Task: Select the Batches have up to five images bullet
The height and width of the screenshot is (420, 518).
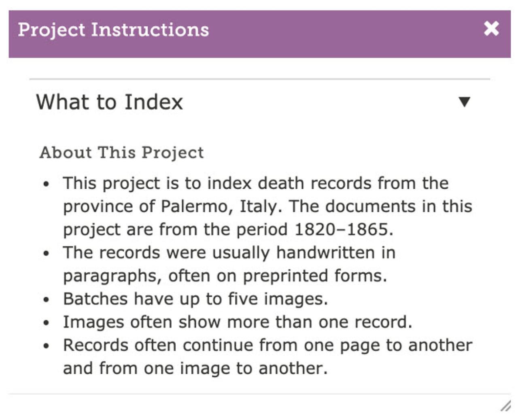Action: (x=196, y=299)
